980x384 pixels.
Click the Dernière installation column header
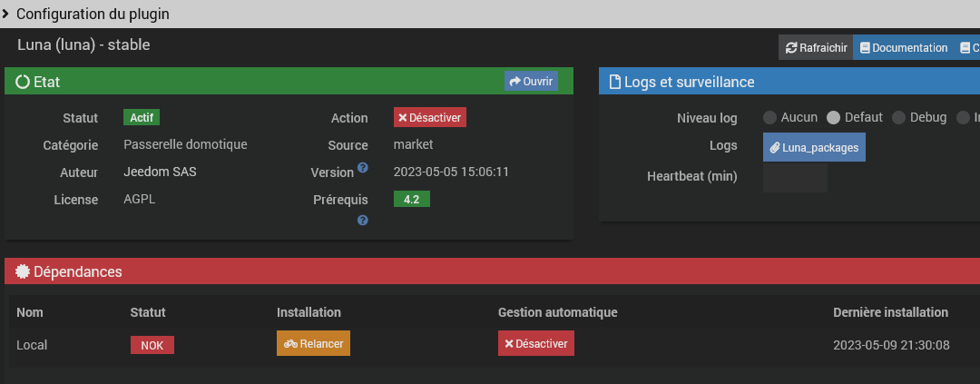[891, 312]
